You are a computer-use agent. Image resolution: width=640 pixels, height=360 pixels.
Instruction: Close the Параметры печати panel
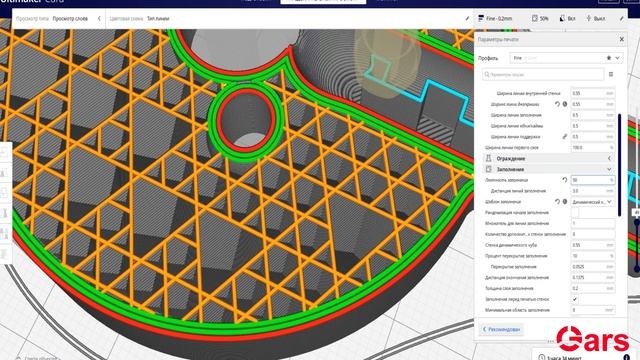click(622, 39)
